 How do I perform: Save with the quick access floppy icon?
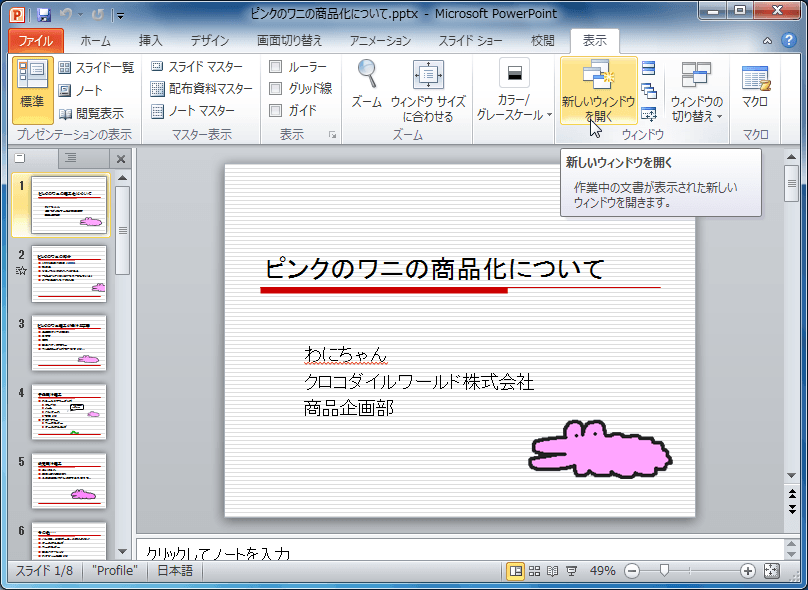(x=44, y=14)
